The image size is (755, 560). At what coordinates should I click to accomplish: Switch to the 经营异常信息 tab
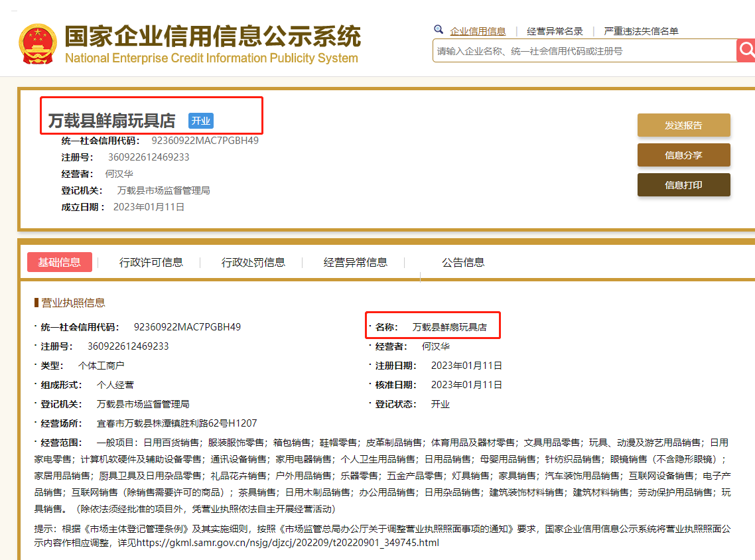click(x=356, y=262)
